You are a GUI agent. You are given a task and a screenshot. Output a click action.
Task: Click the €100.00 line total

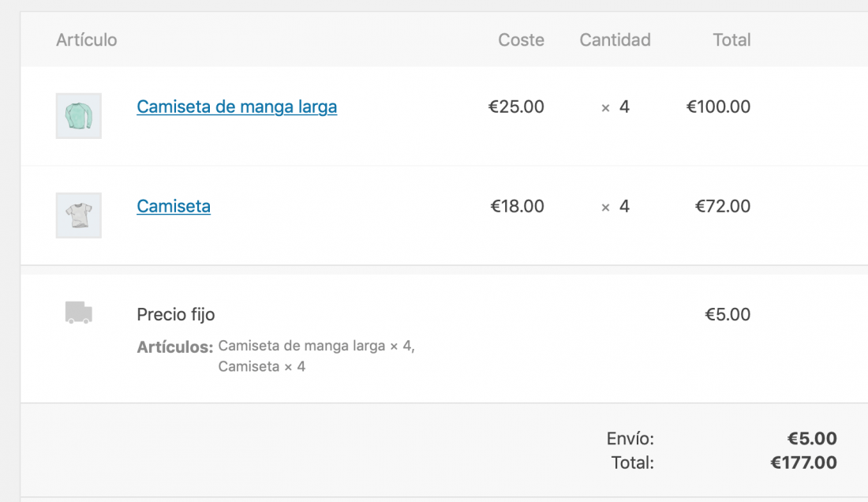718,107
